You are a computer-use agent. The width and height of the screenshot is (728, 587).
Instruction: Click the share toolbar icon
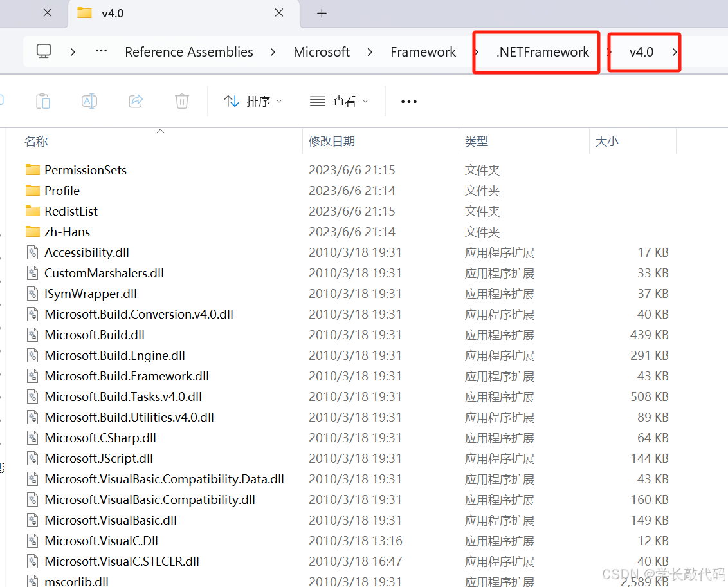tap(136, 101)
